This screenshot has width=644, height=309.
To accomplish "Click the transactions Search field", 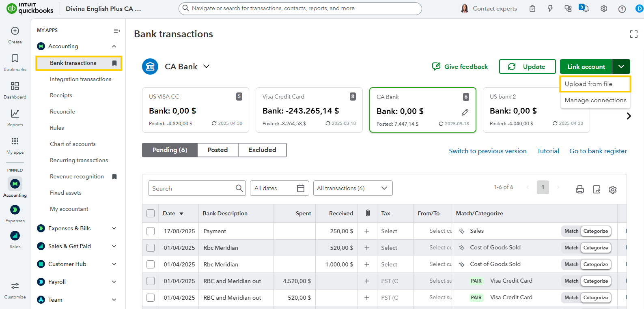I will (x=192, y=188).
